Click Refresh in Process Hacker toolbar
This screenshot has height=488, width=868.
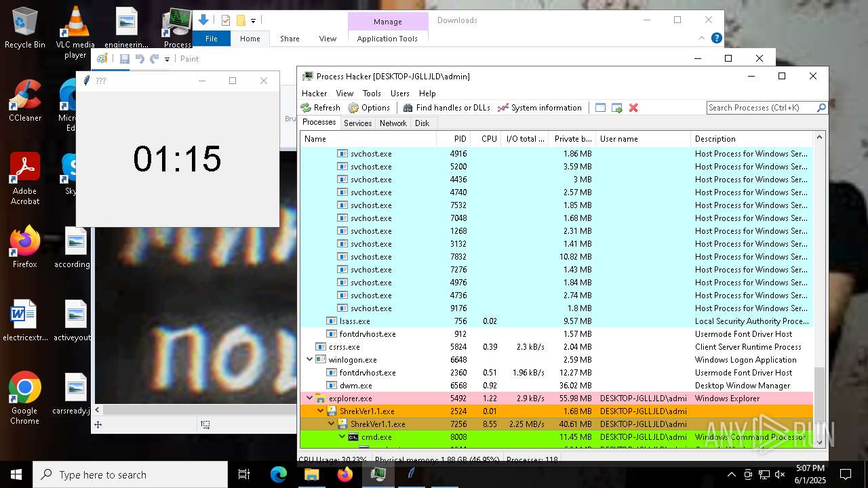tap(321, 108)
